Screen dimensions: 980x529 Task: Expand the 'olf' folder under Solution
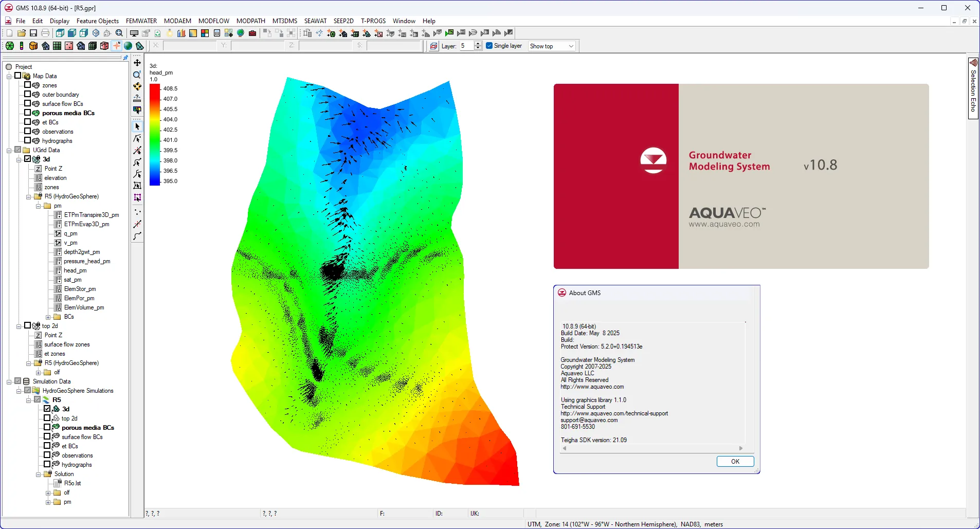[48, 492]
